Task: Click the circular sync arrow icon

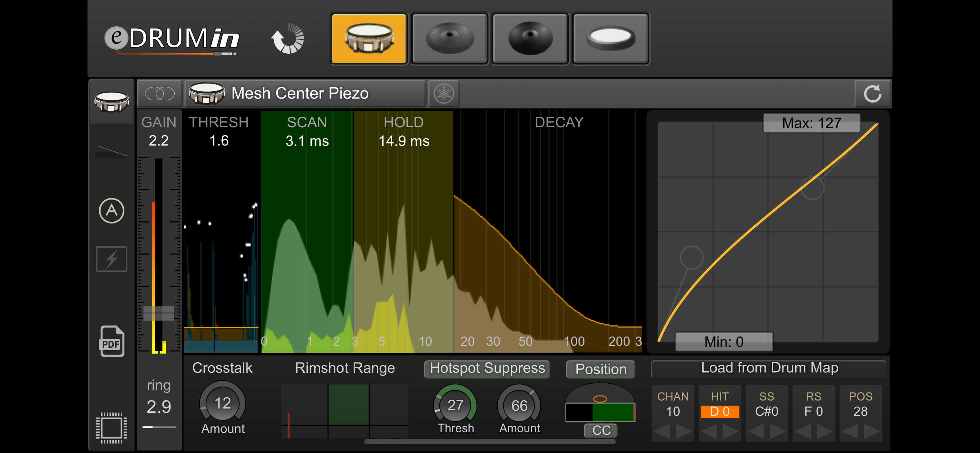Action: tap(288, 39)
